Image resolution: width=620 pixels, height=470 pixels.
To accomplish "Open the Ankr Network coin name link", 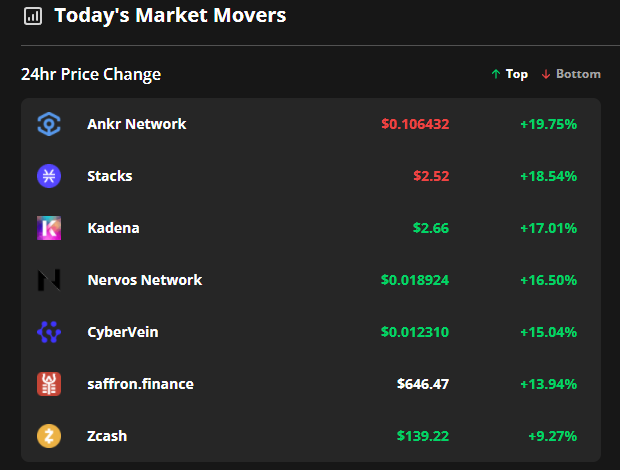I will (136, 124).
